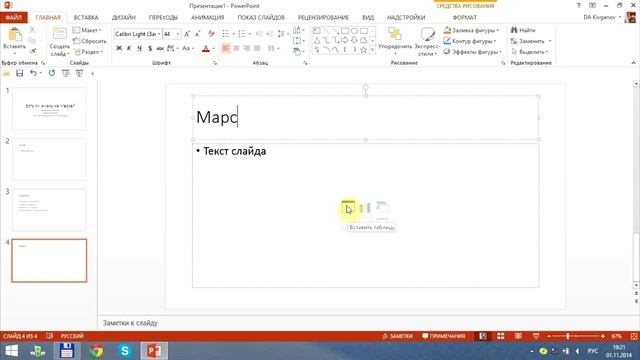Click the Insert Table placeholder icon
Image resolution: width=640 pixels, height=360 pixels.
tap(348, 207)
